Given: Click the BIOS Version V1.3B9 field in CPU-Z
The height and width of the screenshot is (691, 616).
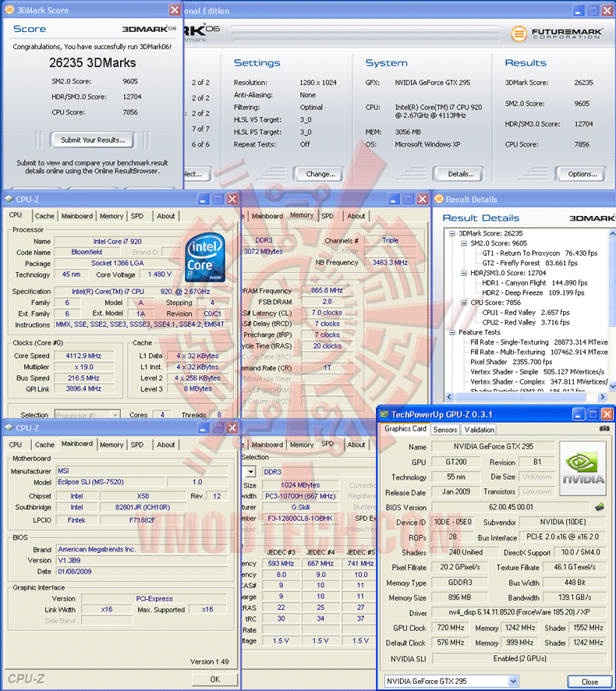Looking at the screenshot, I should [x=142, y=561].
